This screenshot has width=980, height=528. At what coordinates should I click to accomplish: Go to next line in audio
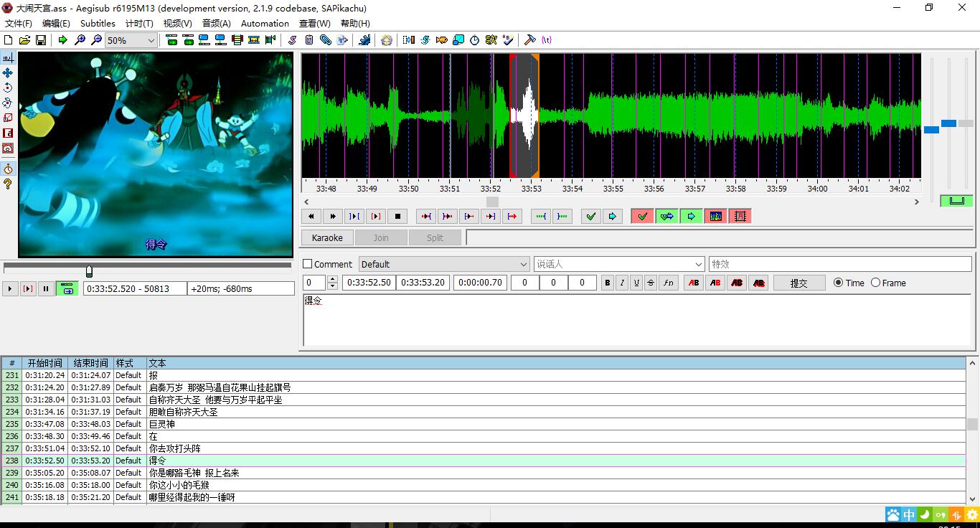333,216
